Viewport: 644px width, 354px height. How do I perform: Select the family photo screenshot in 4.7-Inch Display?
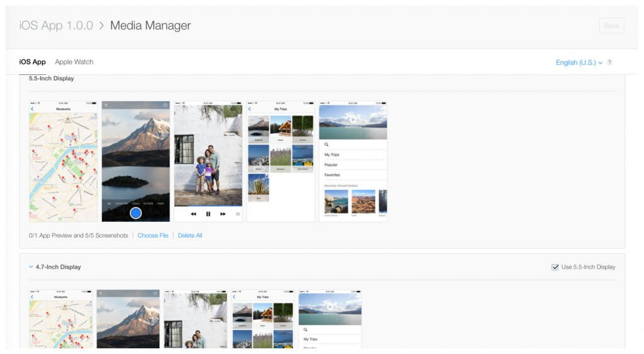196,319
